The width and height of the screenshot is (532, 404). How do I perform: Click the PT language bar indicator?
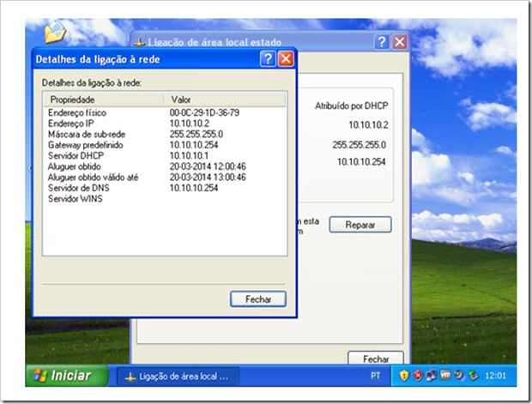coord(375,376)
